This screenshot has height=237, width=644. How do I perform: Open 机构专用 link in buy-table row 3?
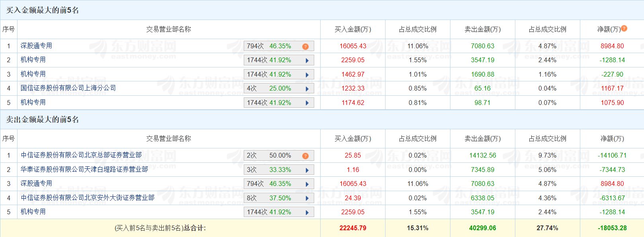[x=33, y=74]
